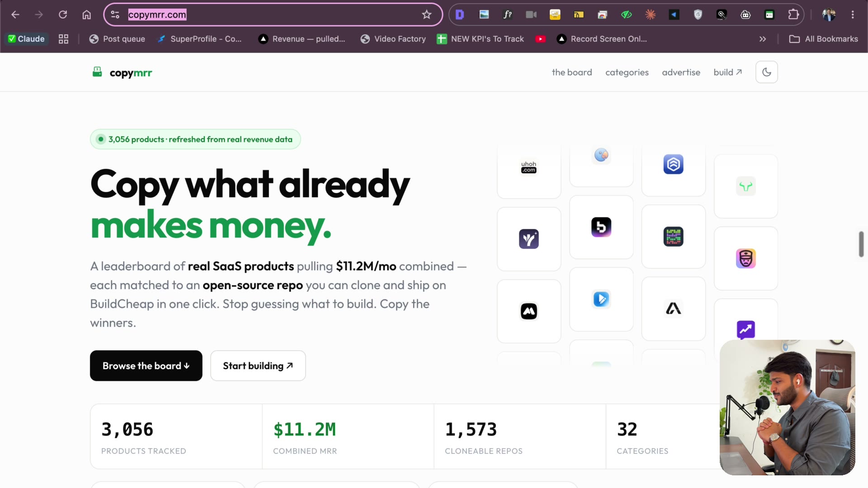Open the gray shield extension
Viewport: 868px width, 488px height.
pos(698,14)
